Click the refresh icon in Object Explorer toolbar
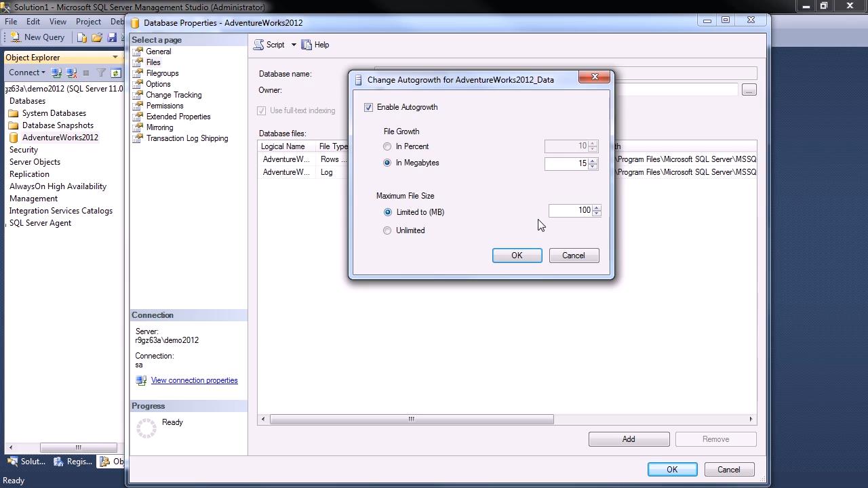Image resolution: width=868 pixels, height=488 pixels. click(x=115, y=73)
